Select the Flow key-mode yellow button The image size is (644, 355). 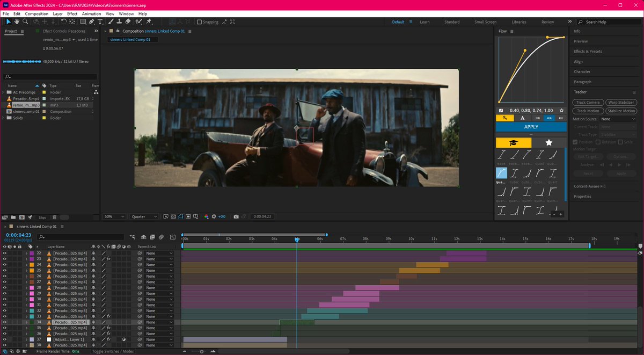point(504,118)
